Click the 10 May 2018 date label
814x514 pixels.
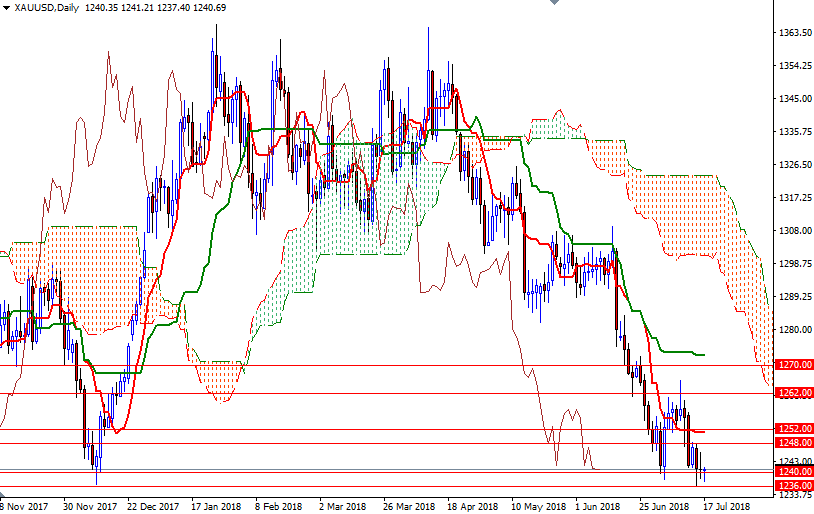point(537,506)
